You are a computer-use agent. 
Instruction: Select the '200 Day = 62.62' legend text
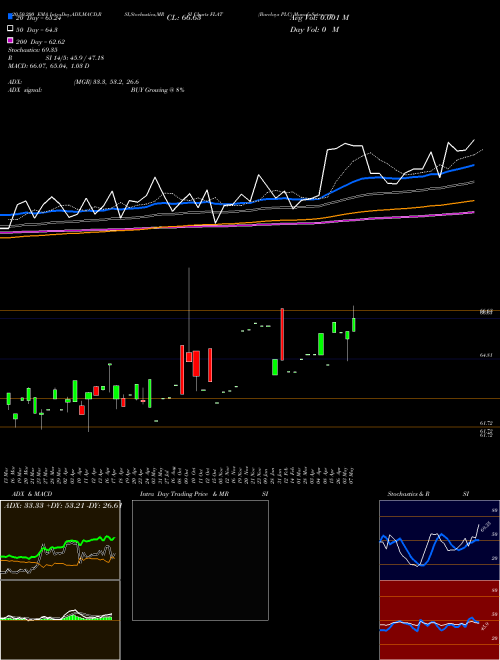tap(40, 42)
